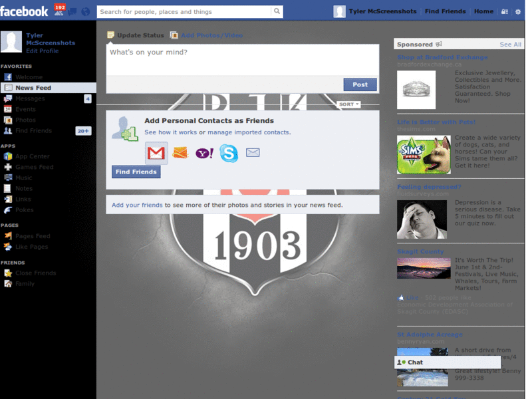Viewport: 532px width, 399px height.
Task: Click the Notes sidebar icon
Action: (7, 188)
